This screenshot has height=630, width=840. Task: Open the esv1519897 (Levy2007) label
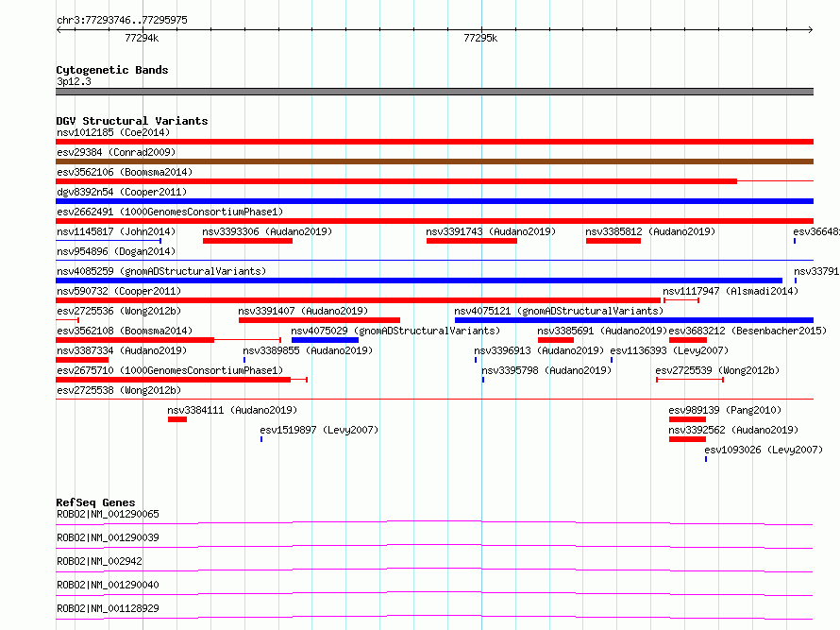tap(319, 430)
